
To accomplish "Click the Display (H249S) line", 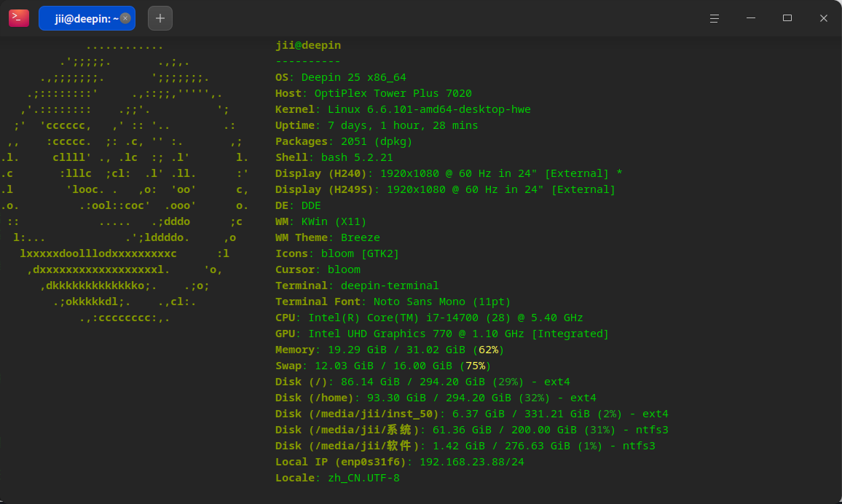I will pyautogui.click(x=446, y=190).
